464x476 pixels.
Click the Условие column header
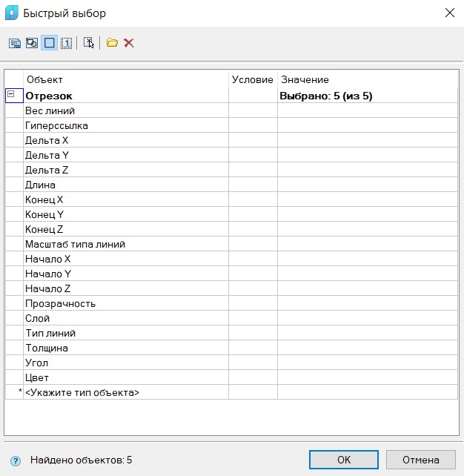[x=253, y=79]
